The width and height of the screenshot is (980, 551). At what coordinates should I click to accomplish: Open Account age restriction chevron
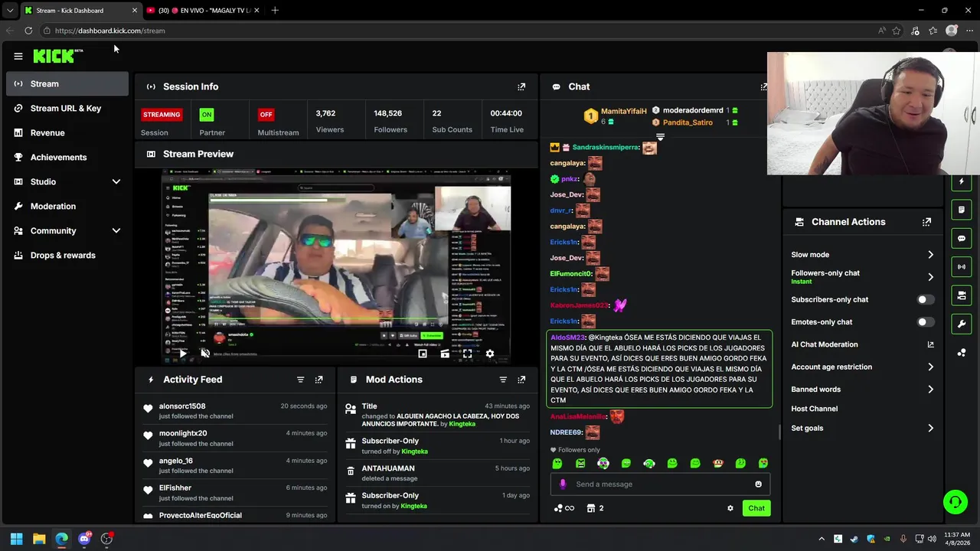tap(930, 367)
